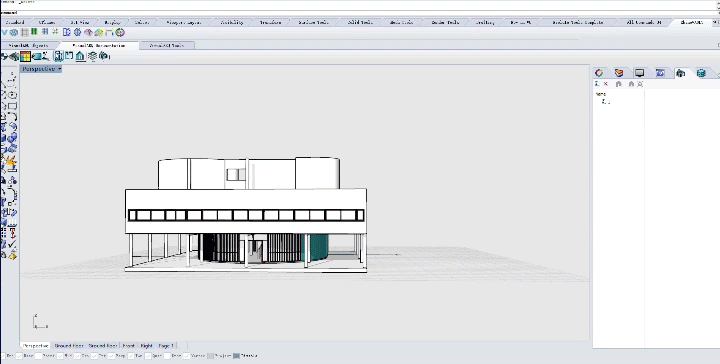Click the Name column header in panel
The image size is (720, 364).
tap(601, 94)
